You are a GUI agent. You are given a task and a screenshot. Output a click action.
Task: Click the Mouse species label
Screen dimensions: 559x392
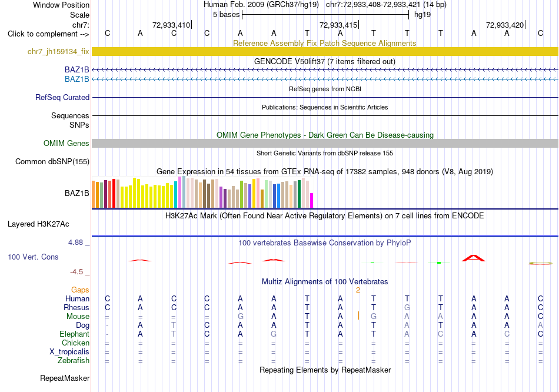tap(78, 317)
